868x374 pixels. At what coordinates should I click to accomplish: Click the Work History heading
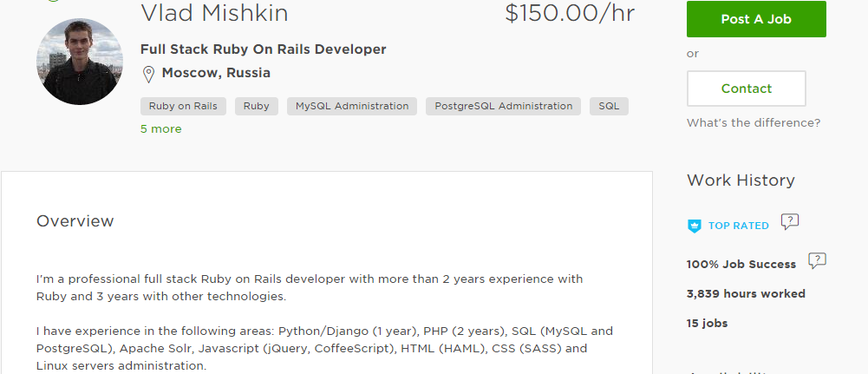point(741,180)
